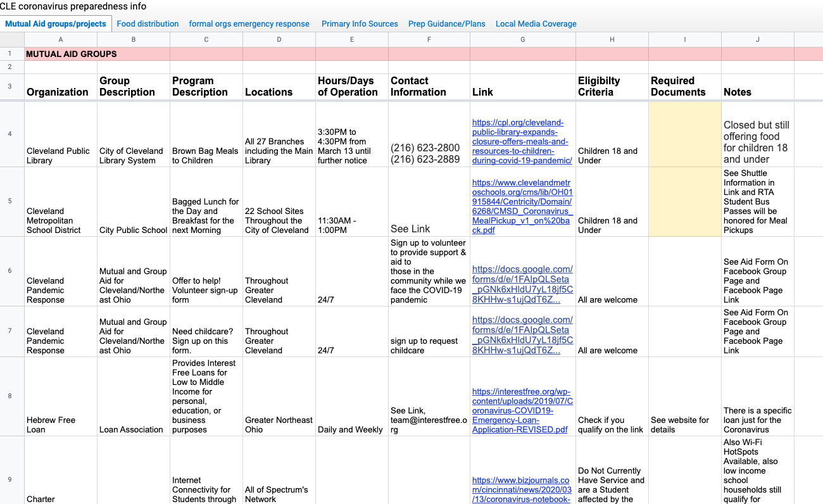
Task: Open the Google Forms link in the volunteer sign-up row
Action: [522, 284]
